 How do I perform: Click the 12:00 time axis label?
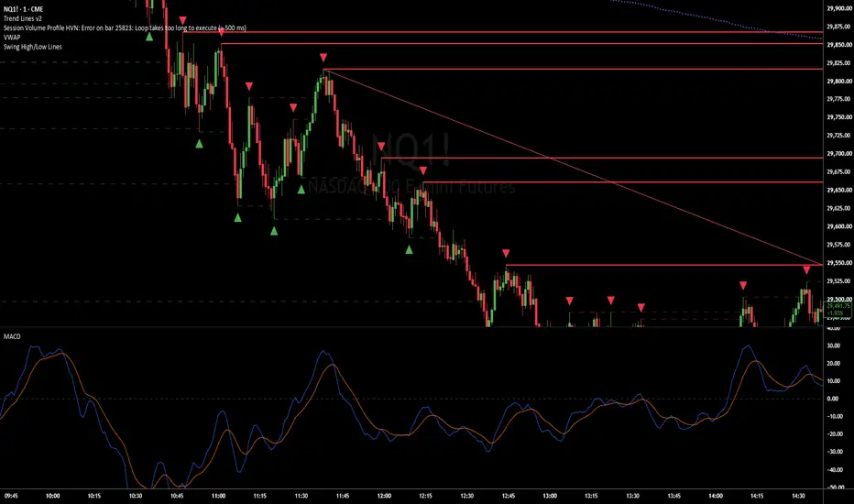click(384, 497)
